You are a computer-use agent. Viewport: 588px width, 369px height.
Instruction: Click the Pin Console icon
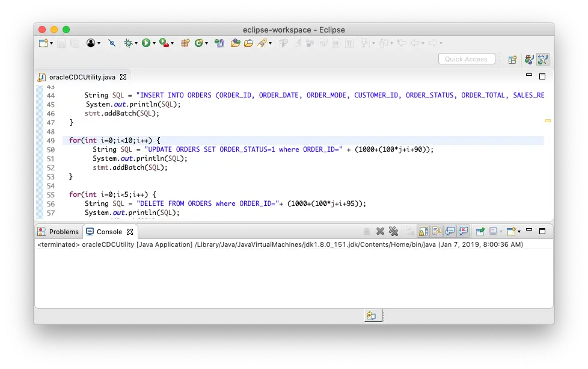(x=480, y=231)
